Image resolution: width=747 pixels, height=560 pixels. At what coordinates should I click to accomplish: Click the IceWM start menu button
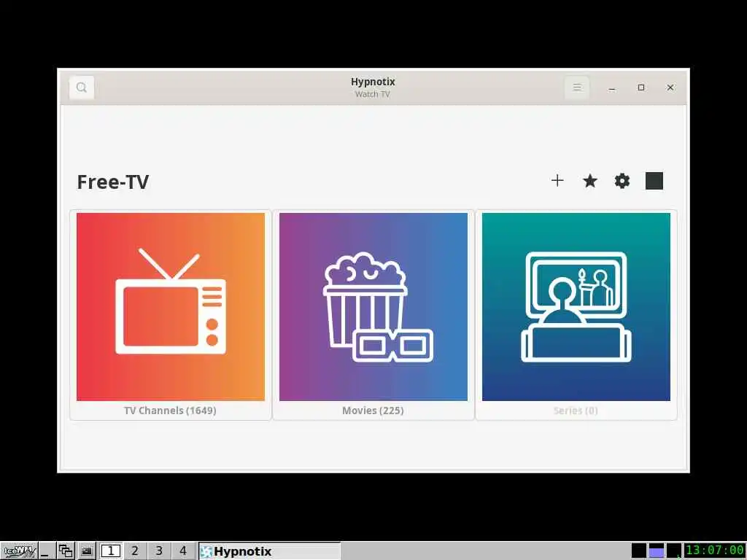(19, 551)
